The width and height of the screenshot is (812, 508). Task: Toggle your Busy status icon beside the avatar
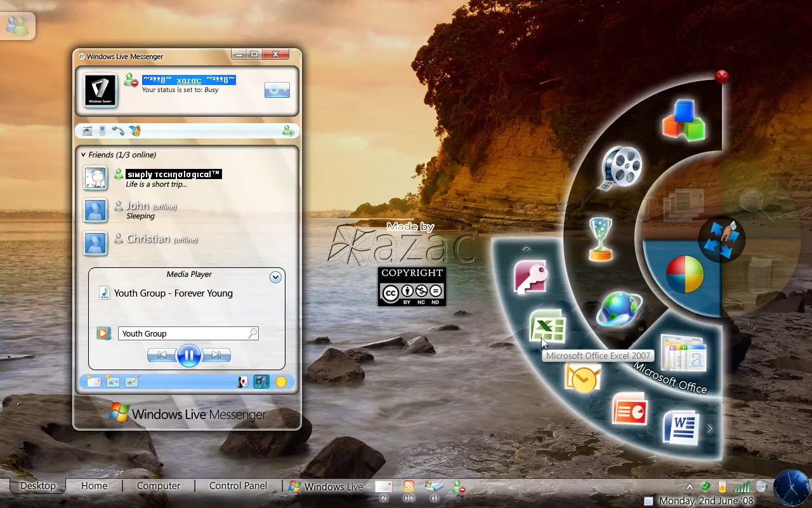click(x=131, y=80)
